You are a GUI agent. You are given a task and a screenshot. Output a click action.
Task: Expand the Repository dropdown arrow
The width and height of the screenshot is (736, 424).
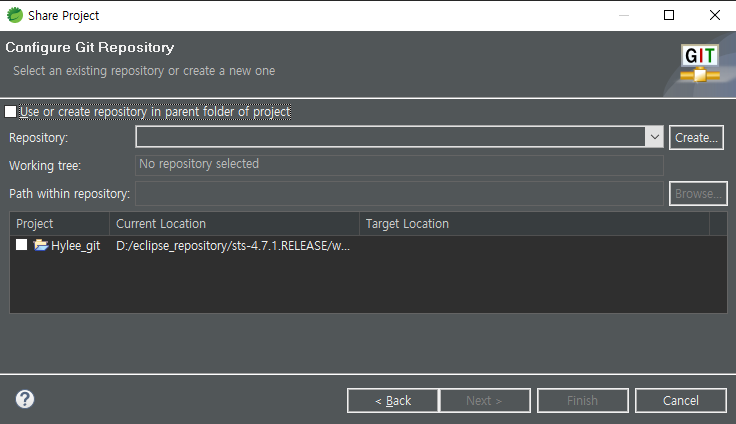pos(654,137)
